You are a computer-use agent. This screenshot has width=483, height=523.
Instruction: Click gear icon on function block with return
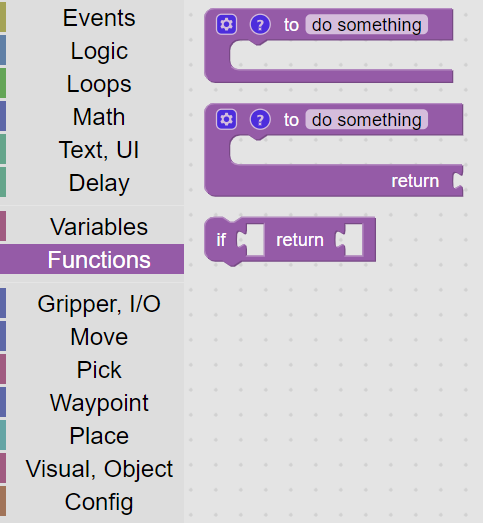pyautogui.click(x=226, y=119)
